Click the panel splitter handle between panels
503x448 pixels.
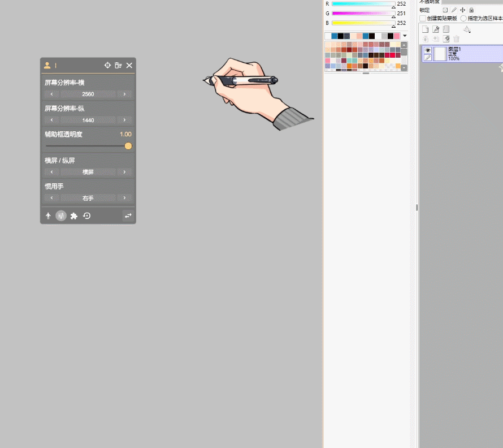click(417, 208)
